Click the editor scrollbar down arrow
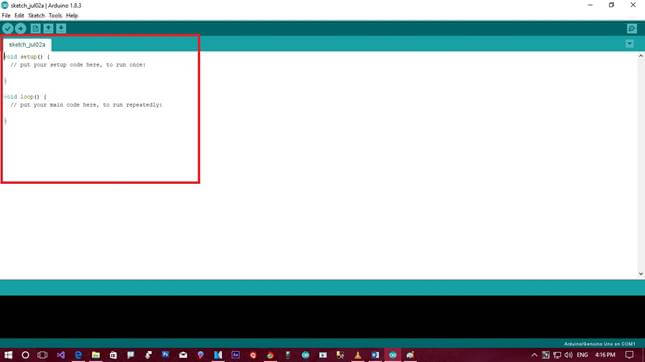The height and width of the screenshot is (362, 645). 641,274
